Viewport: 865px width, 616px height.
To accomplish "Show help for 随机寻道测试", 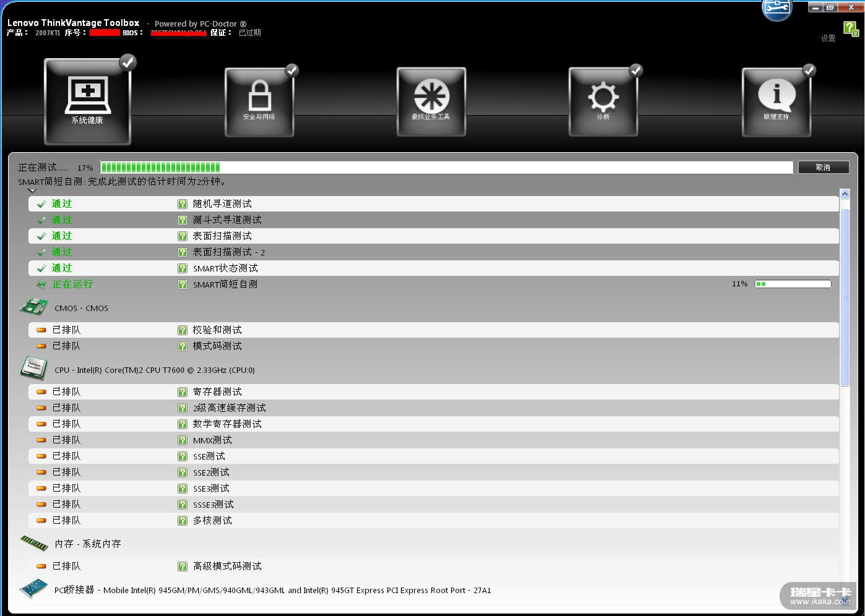I will [183, 204].
